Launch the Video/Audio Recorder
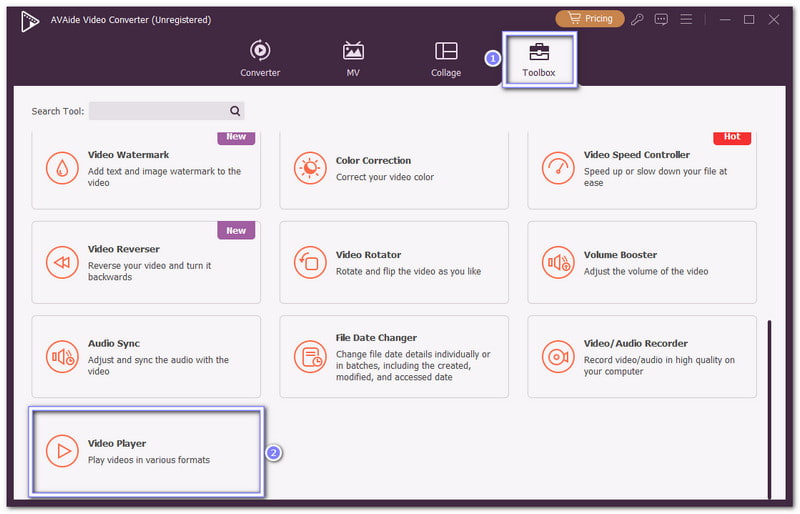Screen dimensions: 800x514 coord(642,357)
